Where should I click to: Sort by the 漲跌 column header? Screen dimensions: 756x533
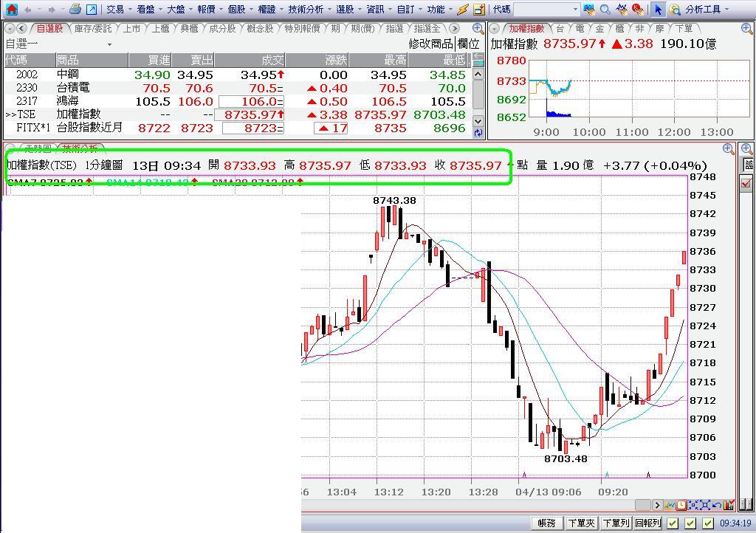tap(317, 60)
